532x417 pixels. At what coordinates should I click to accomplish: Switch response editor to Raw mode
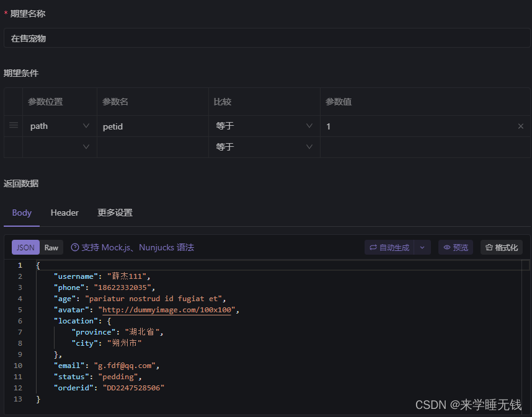pyautogui.click(x=51, y=247)
